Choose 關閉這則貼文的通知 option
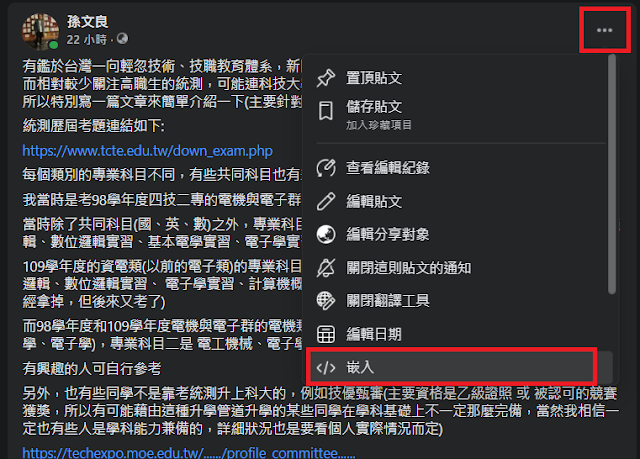Viewport: 640px width, 459px height. pos(458,268)
